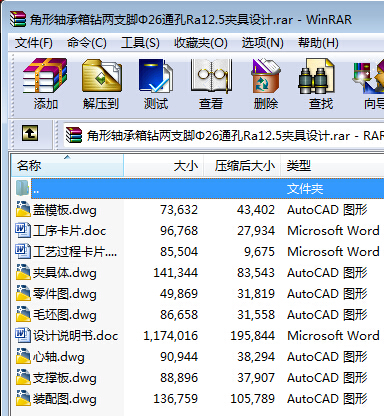
Task: Click the 装配图.dwg file icon
Action: 23,398
